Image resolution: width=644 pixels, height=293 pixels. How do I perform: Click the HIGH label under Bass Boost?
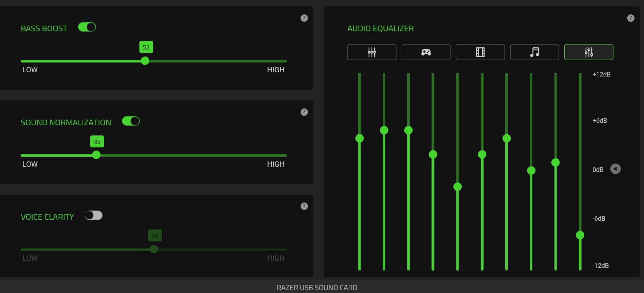[276, 70]
